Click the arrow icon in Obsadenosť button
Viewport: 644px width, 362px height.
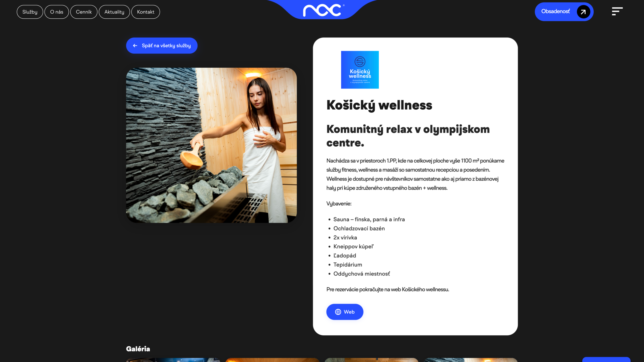(583, 12)
